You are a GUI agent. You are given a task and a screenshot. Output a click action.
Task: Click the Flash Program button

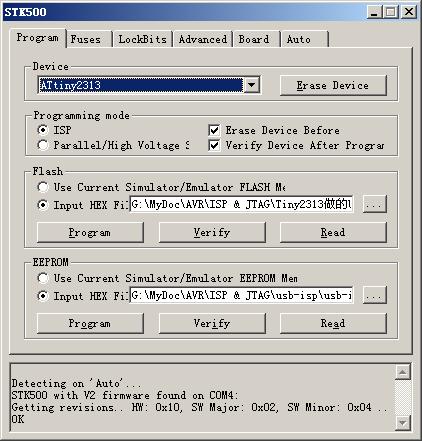(90, 232)
